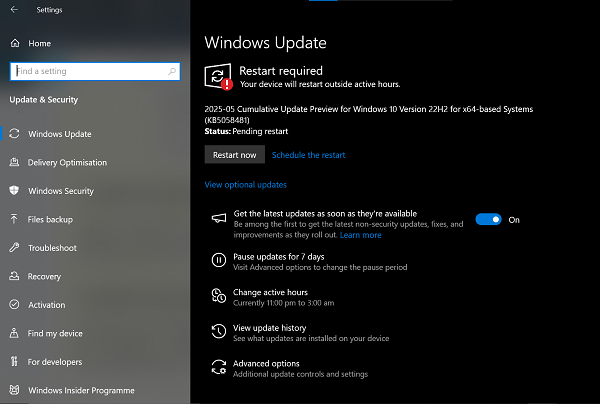Click the Update & Security heading
The image size is (600, 404).
pyautogui.click(x=44, y=99)
